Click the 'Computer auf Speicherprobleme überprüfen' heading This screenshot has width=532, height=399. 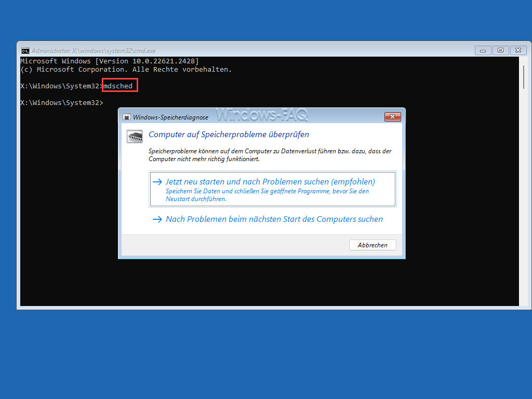tap(229, 135)
